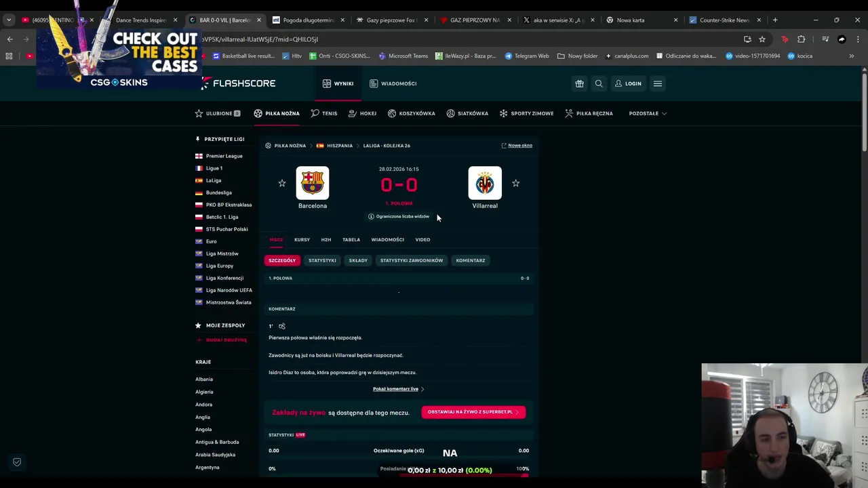Select KOSZYKÓWKA sport
The image size is (868, 488).
coord(412,113)
